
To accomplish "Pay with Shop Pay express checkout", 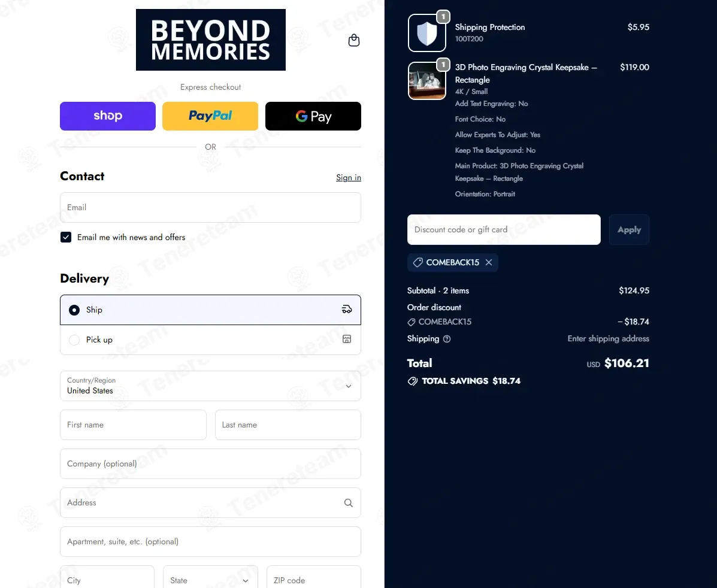I will 108,116.
